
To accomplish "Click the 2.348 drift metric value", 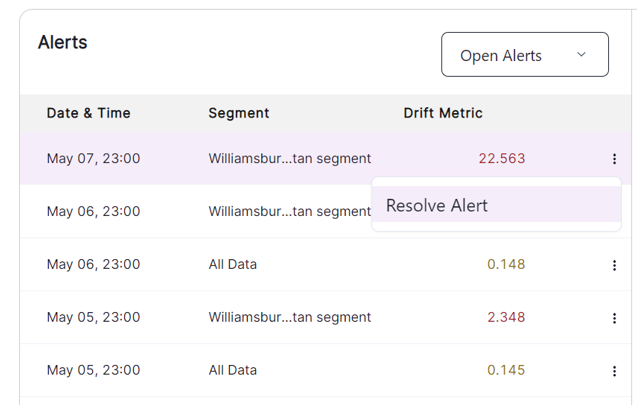I will click(506, 317).
